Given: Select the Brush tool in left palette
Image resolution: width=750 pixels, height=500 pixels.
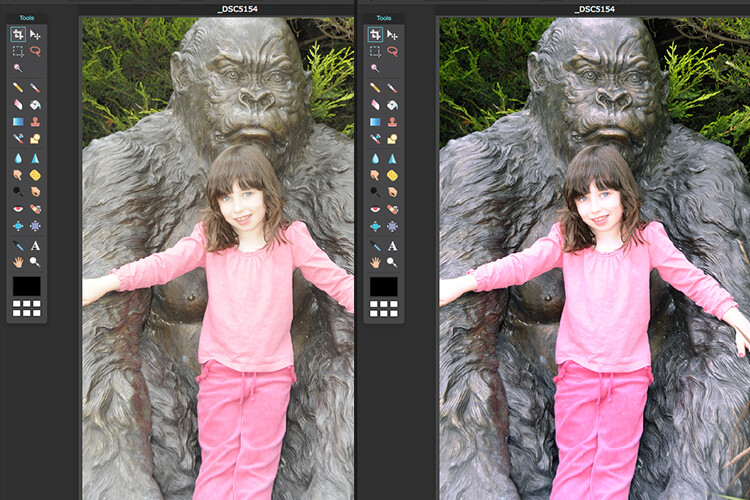Looking at the screenshot, I should (35, 88).
